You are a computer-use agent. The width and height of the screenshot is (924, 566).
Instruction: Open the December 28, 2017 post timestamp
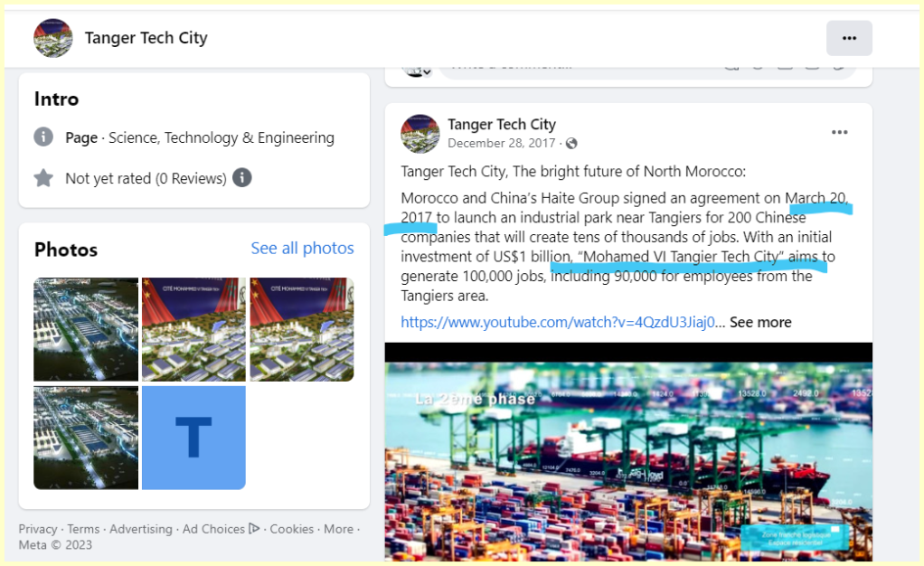pyautogui.click(x=501, y=144)
